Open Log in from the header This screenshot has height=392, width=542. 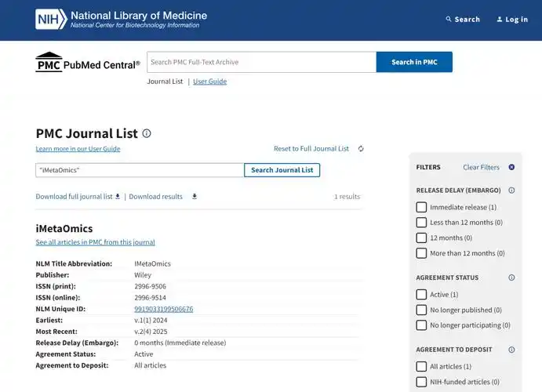[512, 20]
